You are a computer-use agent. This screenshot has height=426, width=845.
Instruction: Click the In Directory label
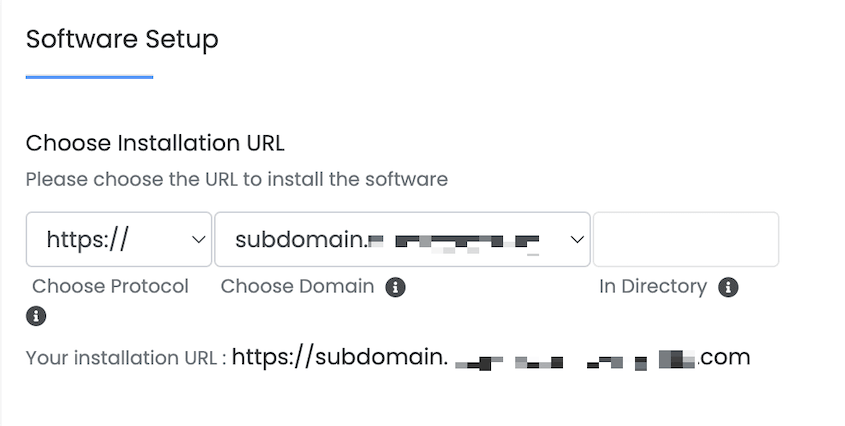[653, 287]
